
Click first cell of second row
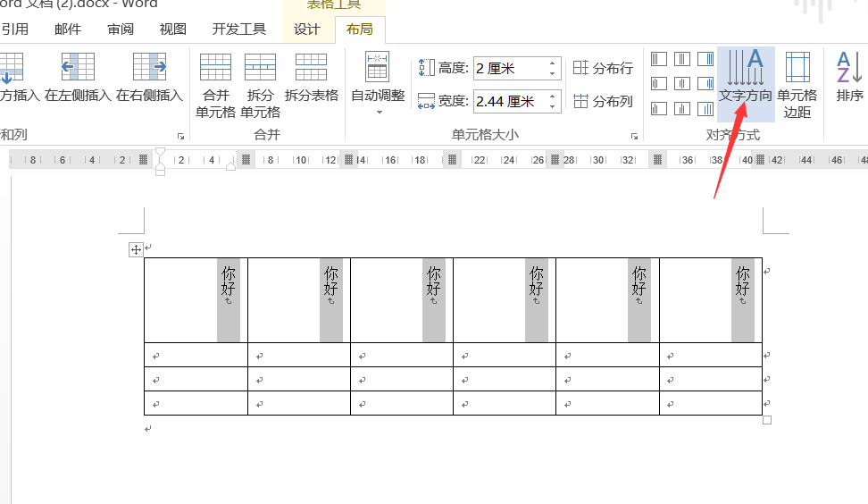pos(196,355)
